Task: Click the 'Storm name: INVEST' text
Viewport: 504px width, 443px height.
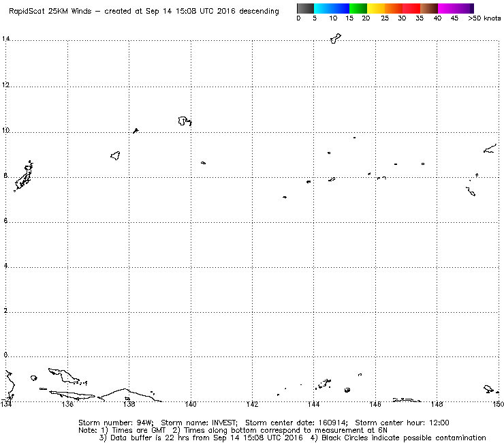Action: 199,423
